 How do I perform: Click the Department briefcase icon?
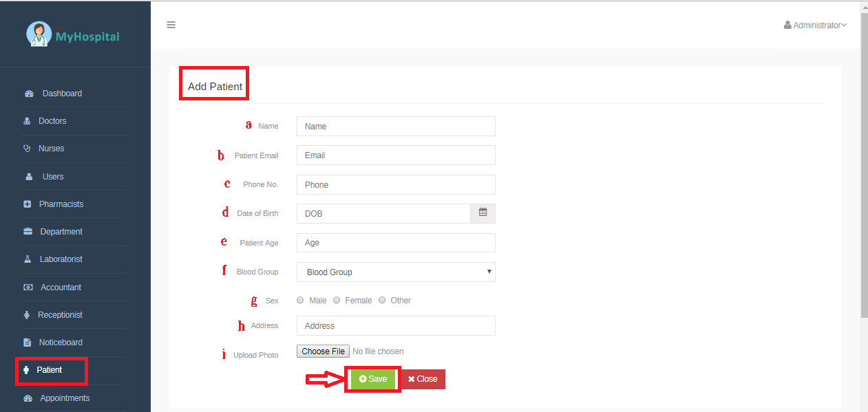(28, 232)
